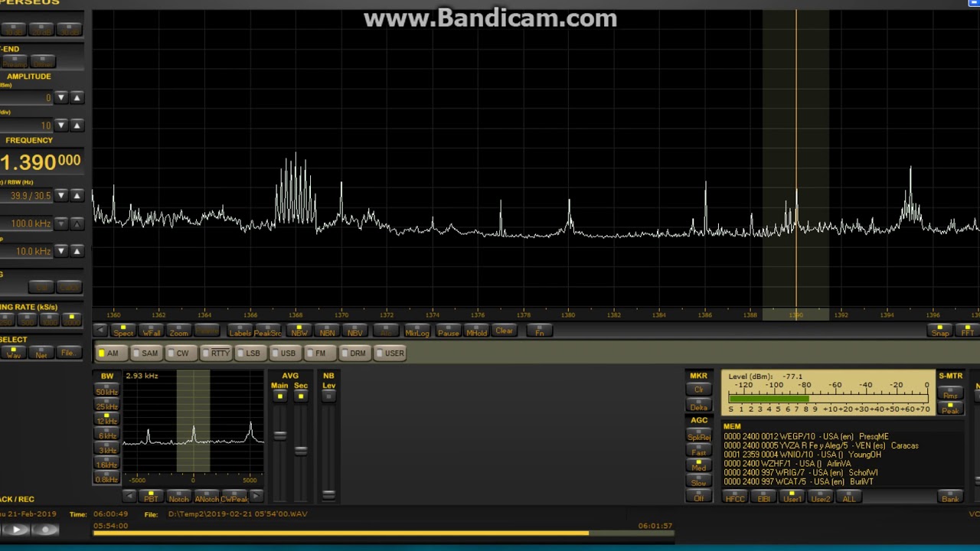This screenshot has width=980, height=551.
Task: Set bandwidth to 25 kHz
Action: 106,405
